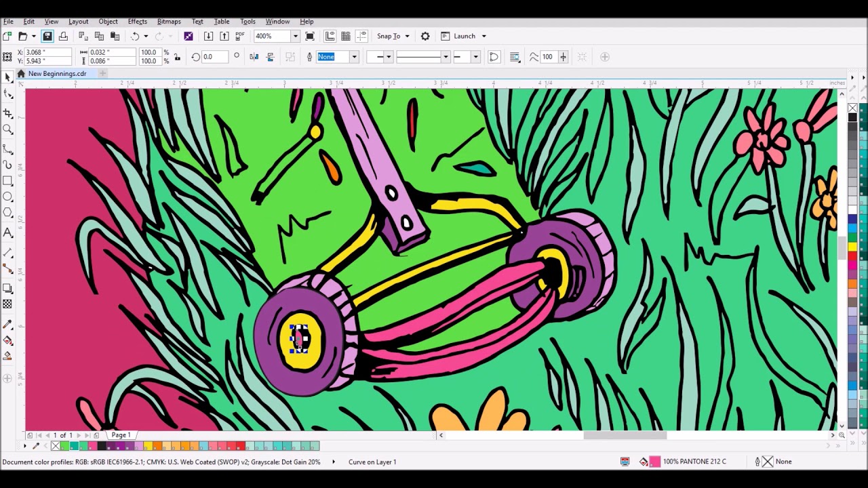Viewport: 868px width, 488px height.
Task: Click the Full-screen preview icon
Action: coord(310,36)
